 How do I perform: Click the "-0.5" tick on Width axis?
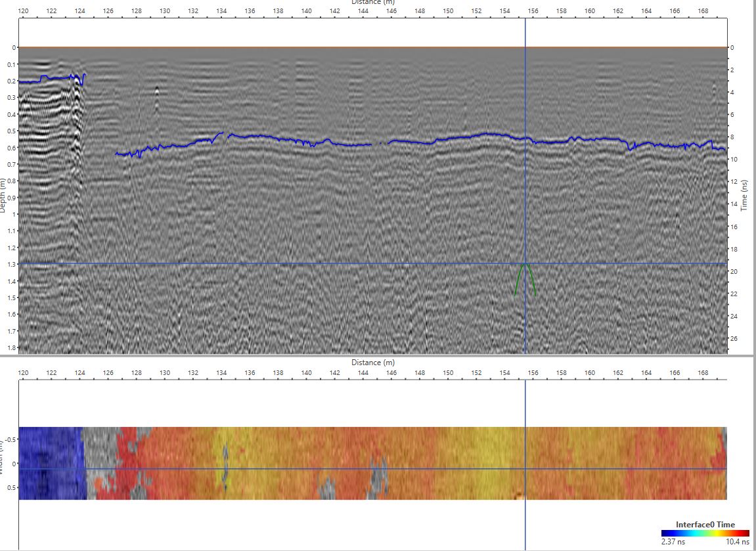(12, 439)
